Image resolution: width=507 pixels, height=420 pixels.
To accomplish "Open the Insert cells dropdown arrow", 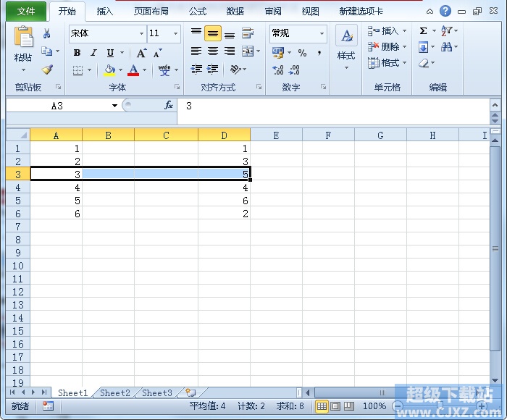I will 404,30.
